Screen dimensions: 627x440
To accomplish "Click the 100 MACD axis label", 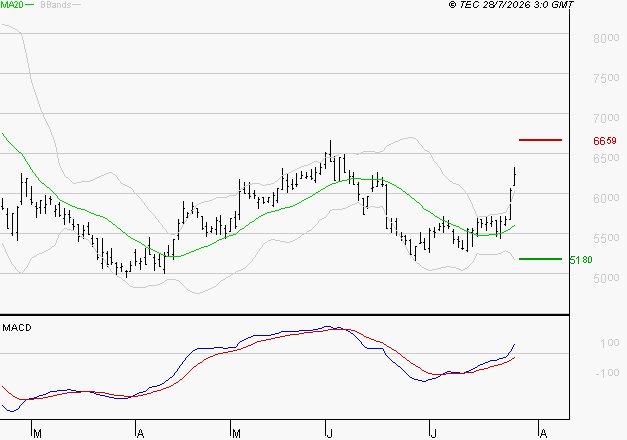I will [610, 343].
